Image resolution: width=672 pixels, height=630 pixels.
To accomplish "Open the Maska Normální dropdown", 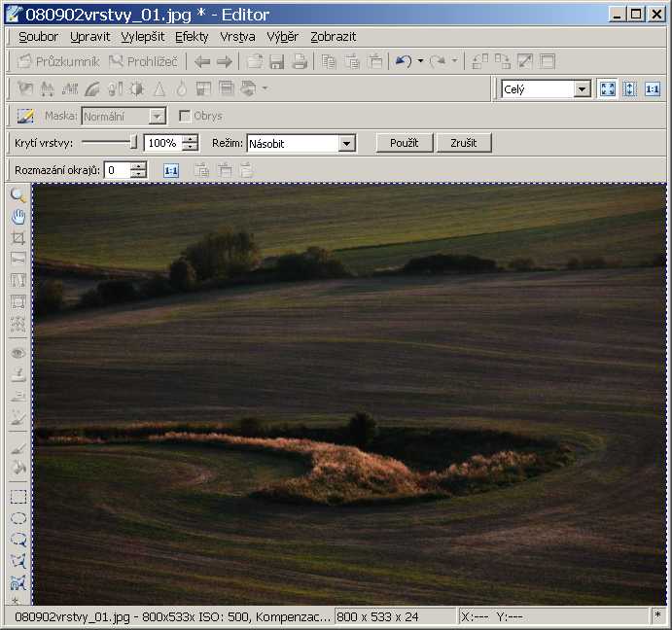I will [x=157, y=117].
